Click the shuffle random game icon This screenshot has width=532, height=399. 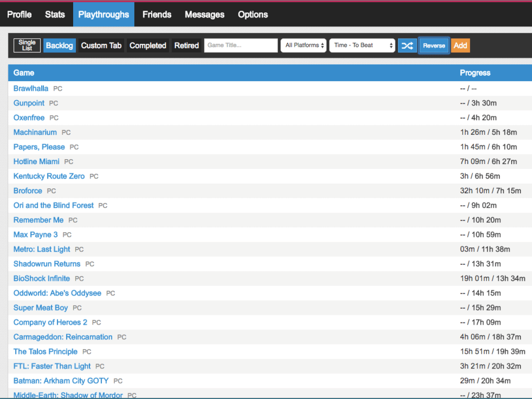pos(407,45)
